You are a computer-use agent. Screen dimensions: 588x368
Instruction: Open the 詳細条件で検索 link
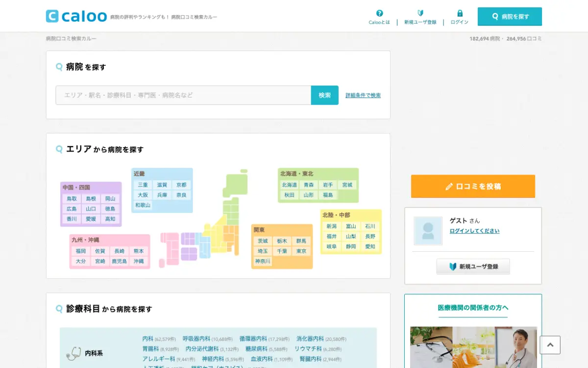[363, 95]
